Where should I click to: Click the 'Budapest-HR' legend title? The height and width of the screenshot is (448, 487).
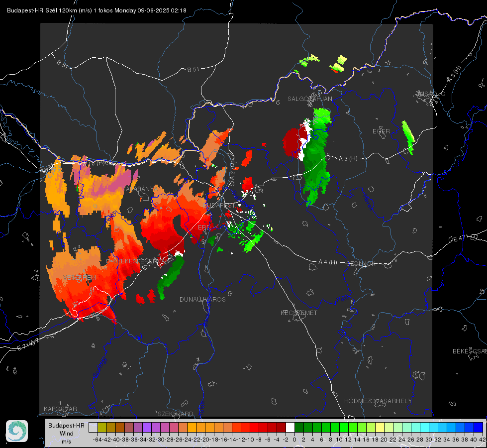[x=67, y=425]
